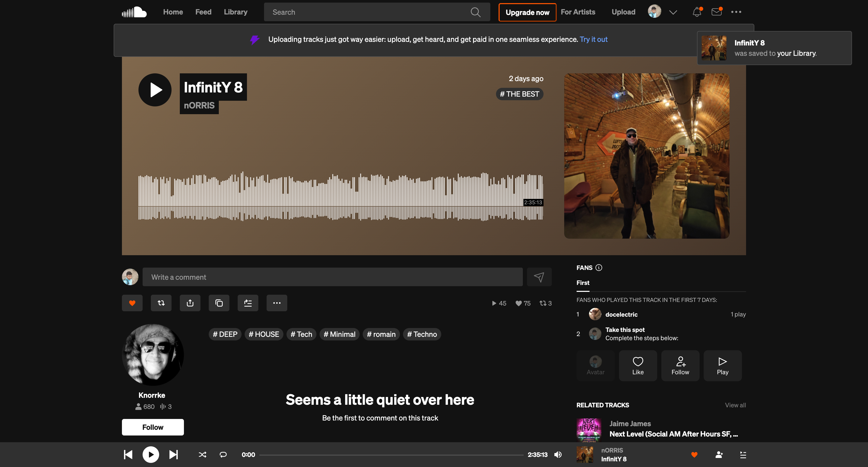Unlike current track in player bar
The width and height of the screenshot is (868, 467).
[x=694, y=455]
